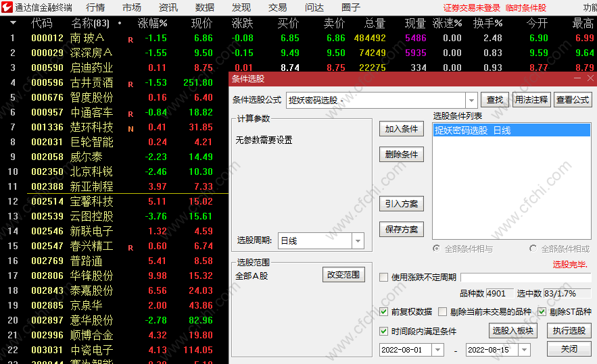Sort by 代码 column header
The width and height of the screenshot is (597, 364).
click(41, 24)
